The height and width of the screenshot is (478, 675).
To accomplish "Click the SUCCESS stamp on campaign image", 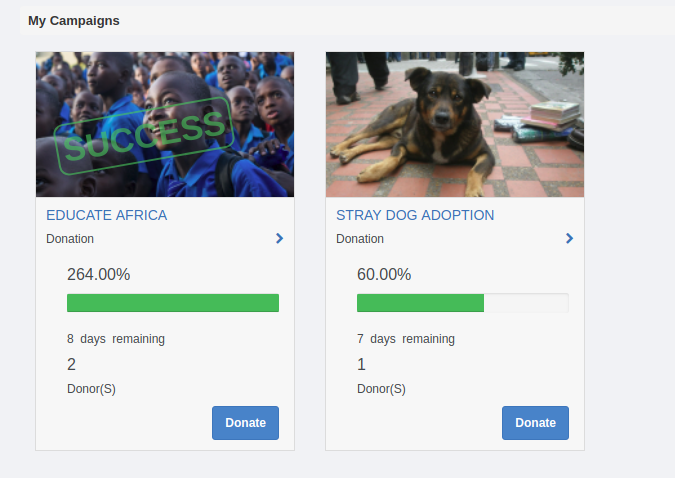I will [143, 139].
